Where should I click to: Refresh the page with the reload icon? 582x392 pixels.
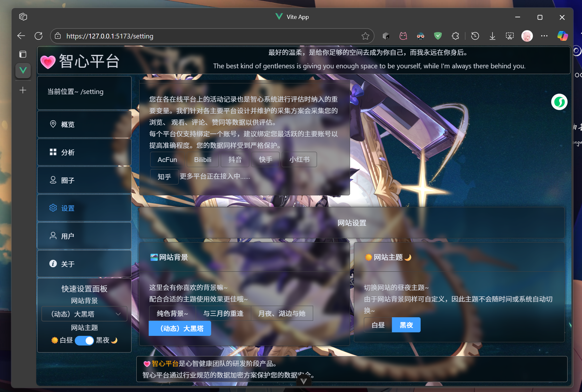click(x=39, y=36)
